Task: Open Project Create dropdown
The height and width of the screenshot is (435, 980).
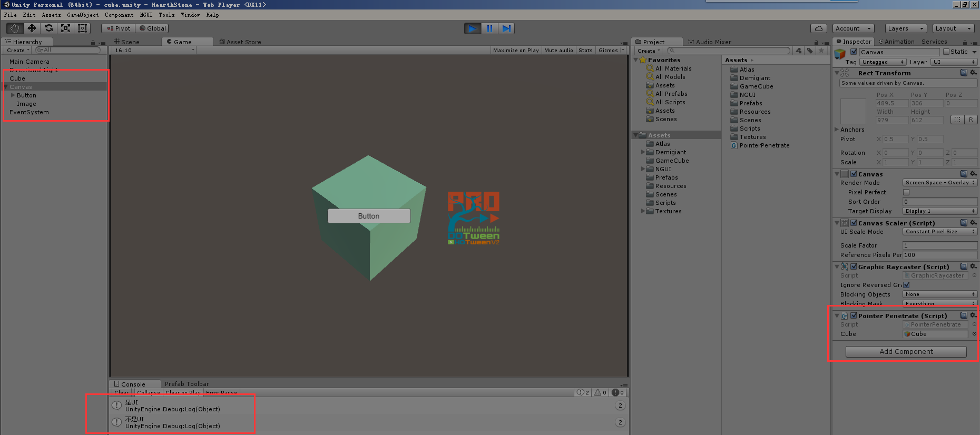Action: pyautogui.click(x=649, y=51)
